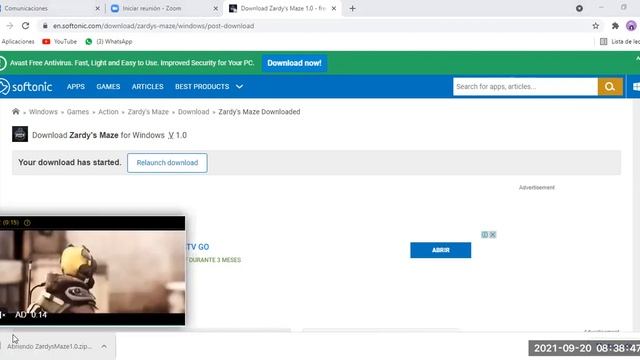Select the Download Zardy's Maze tab
Screen dimensions: 640x360
tap(282, 8)
